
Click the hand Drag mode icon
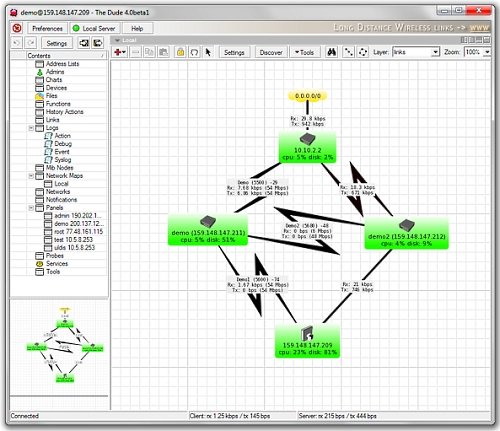[194, 52]
